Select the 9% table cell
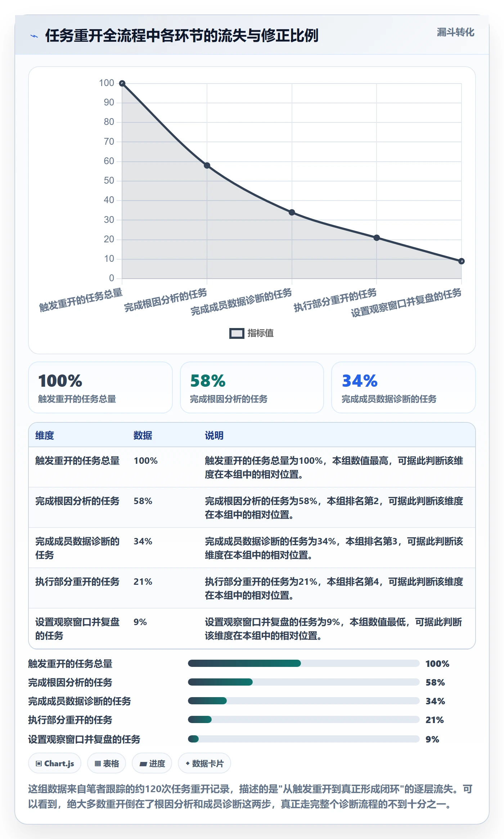504x839 pixels. [140, 622]
